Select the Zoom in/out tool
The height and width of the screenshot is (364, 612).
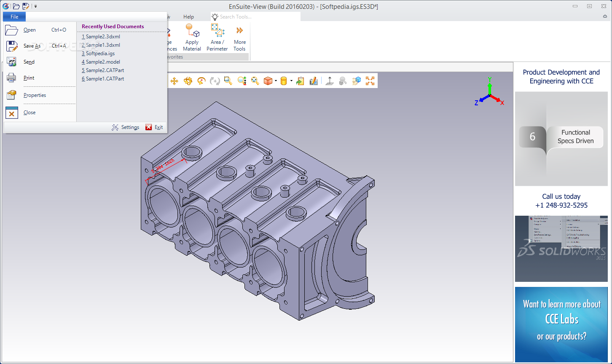(x=242, y=81)
